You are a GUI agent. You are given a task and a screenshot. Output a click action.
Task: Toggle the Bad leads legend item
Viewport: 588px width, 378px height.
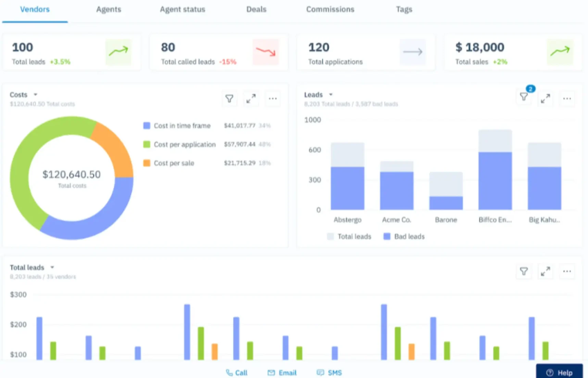pos(404,237)
